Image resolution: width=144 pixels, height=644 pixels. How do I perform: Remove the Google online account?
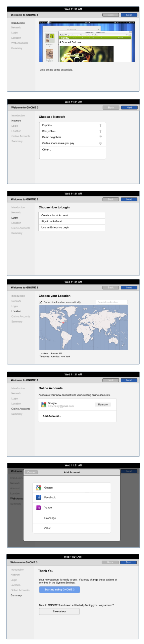click(103, 405)
